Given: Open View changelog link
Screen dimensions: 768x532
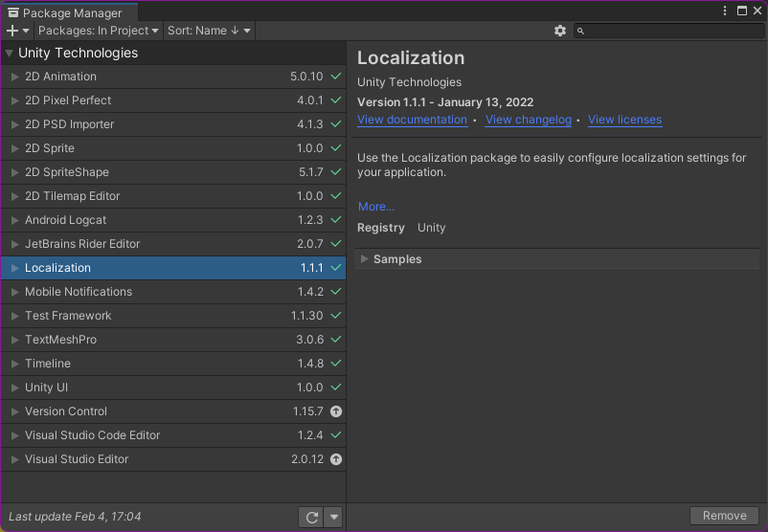Looking at the screenshot, I should tap(528, 120).
